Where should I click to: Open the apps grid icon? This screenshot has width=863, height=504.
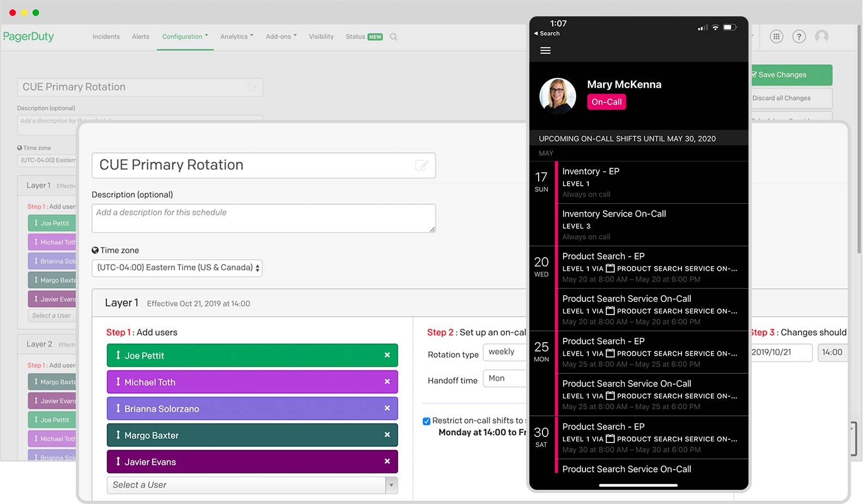coord(776,37)
